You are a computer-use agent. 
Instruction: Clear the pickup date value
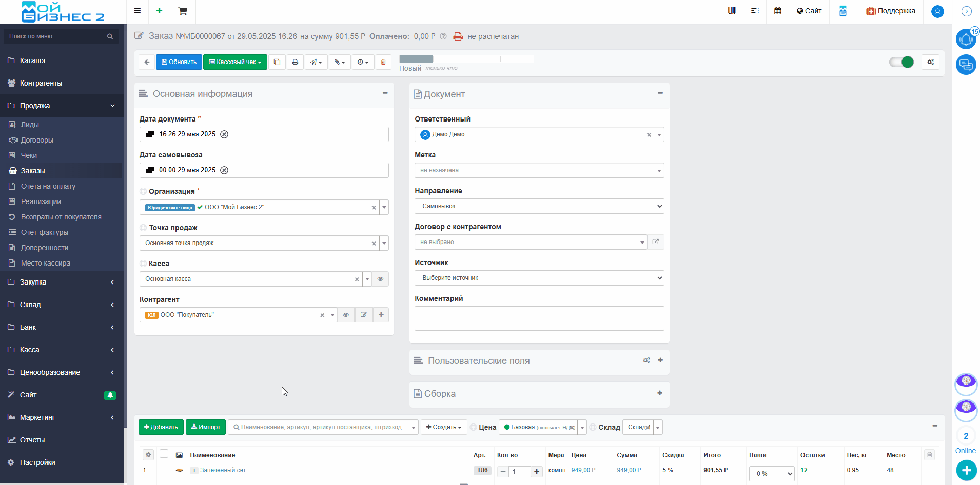tap(224, 170)
